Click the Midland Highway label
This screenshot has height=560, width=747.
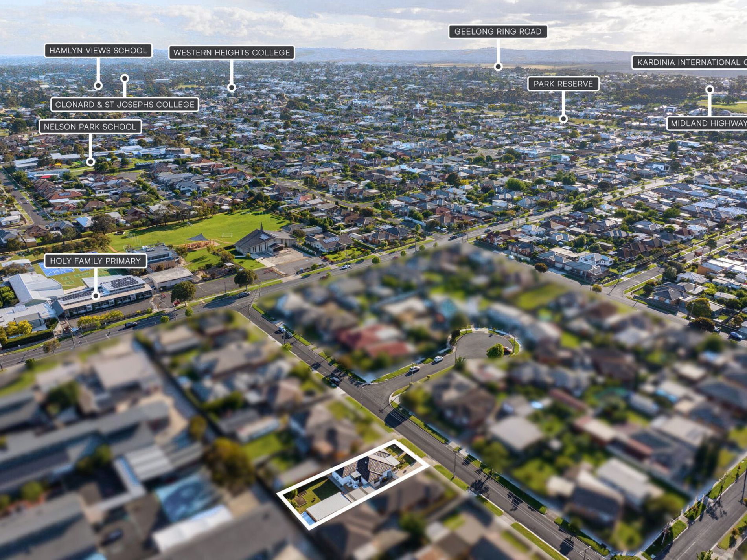click(707, 123)
